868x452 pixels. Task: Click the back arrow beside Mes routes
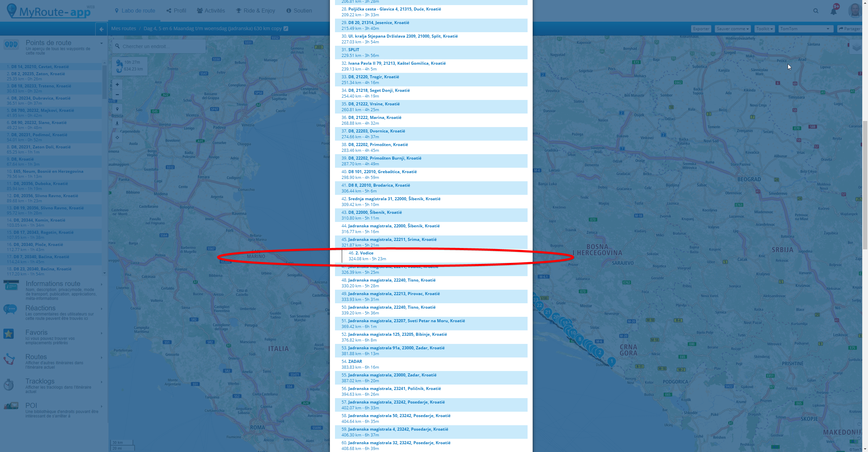coord(101,29)
